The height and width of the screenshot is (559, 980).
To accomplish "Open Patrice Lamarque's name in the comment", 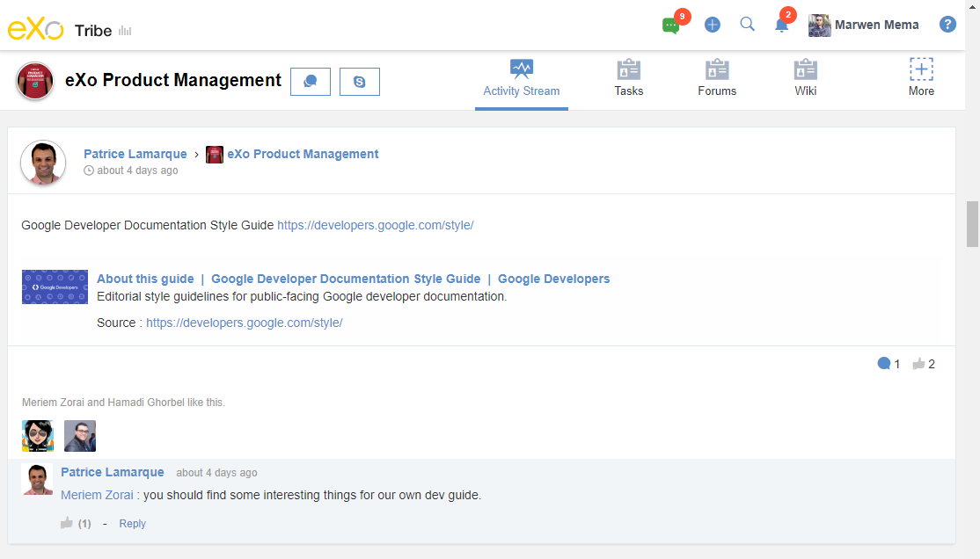I will click(113, 473).
